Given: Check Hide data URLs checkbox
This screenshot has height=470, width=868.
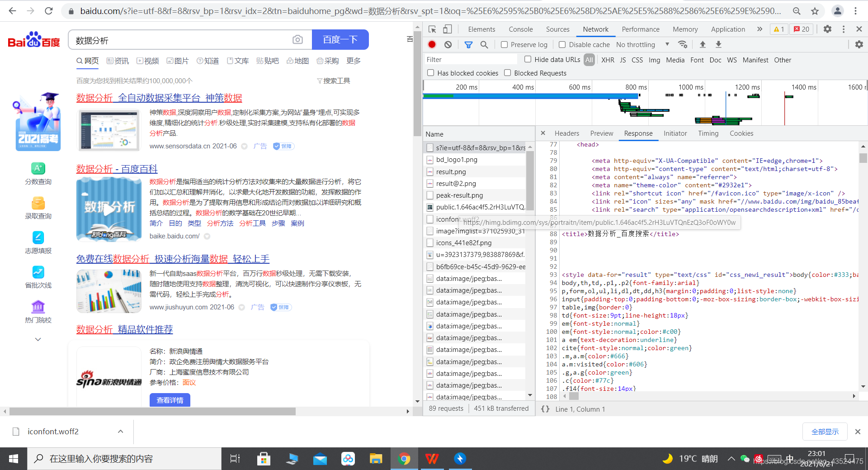Looking at the screenshot, I should [528, 59].
